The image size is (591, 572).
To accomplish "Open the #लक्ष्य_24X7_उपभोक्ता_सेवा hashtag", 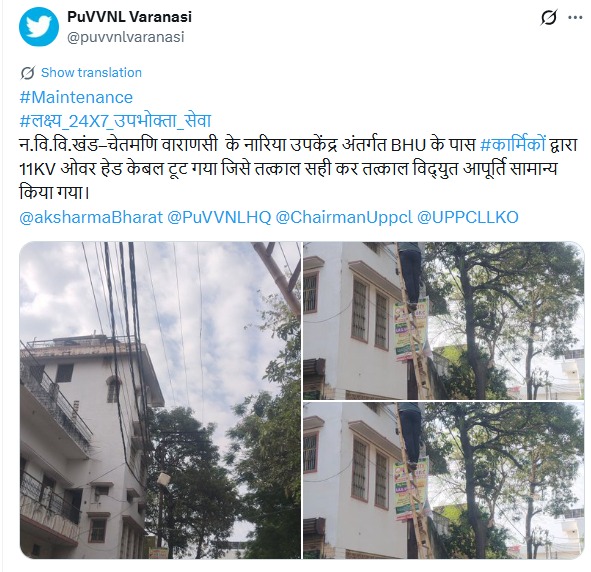I will coord(115,121).
